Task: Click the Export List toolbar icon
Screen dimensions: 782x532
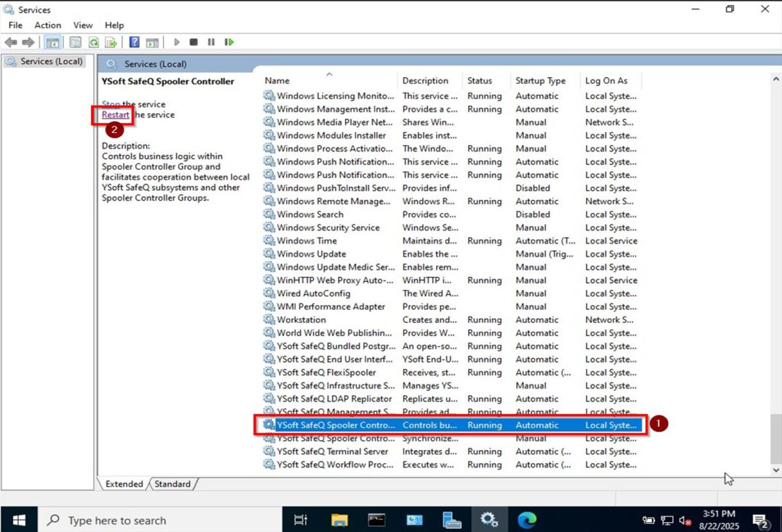Action: coord(111,42)
